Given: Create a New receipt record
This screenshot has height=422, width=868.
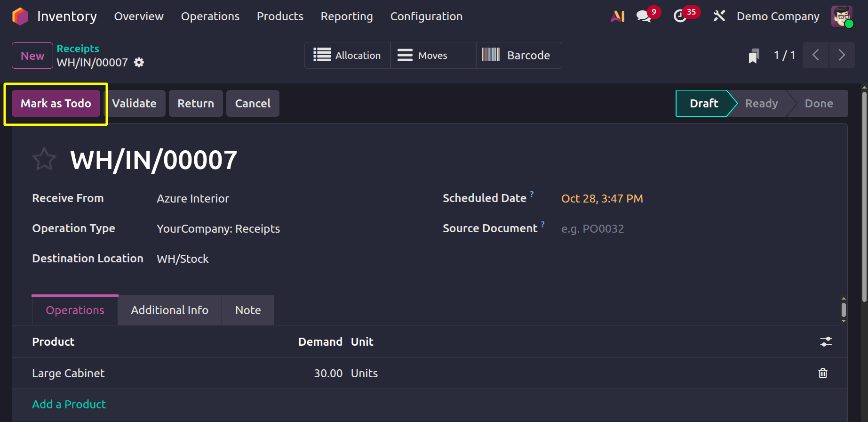Looking at the screenshot, I should 32,56.
